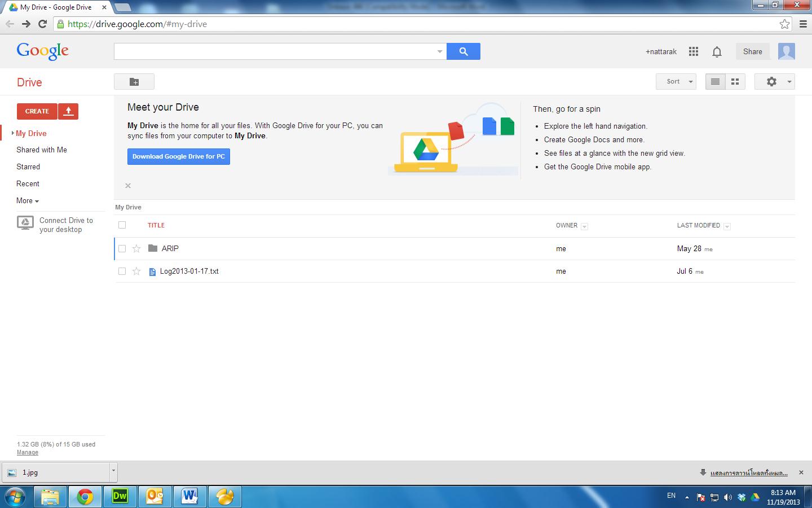Viewport: 812px width, 508px height.
Task: Open Shared with Me
Action: 42,150
